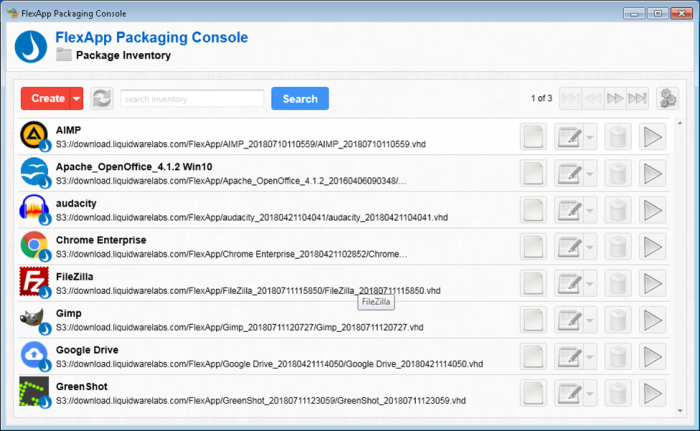Refresh the package inventory list

pos(102,98)
